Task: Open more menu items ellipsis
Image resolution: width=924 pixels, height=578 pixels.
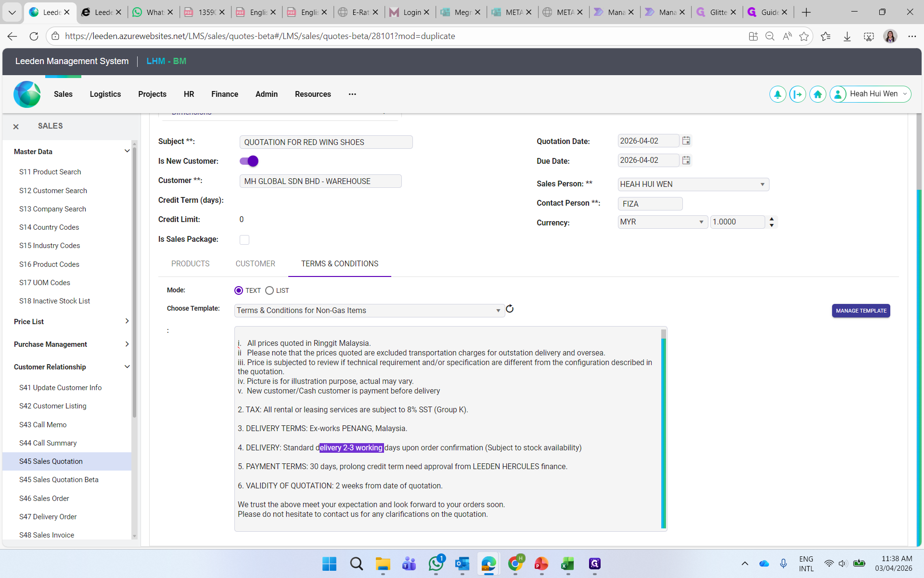Action: (x=352, y=94)
